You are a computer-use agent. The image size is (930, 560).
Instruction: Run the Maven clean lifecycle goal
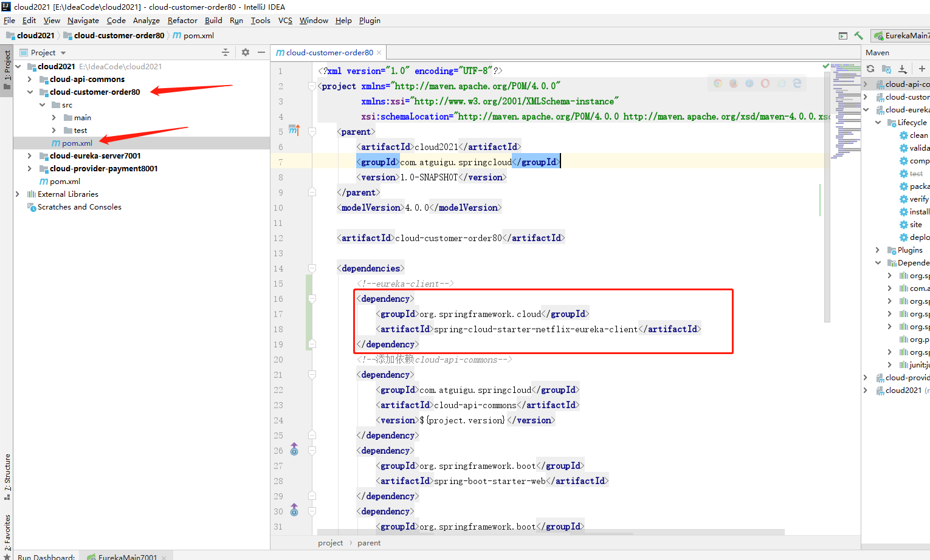click(918, 135)
